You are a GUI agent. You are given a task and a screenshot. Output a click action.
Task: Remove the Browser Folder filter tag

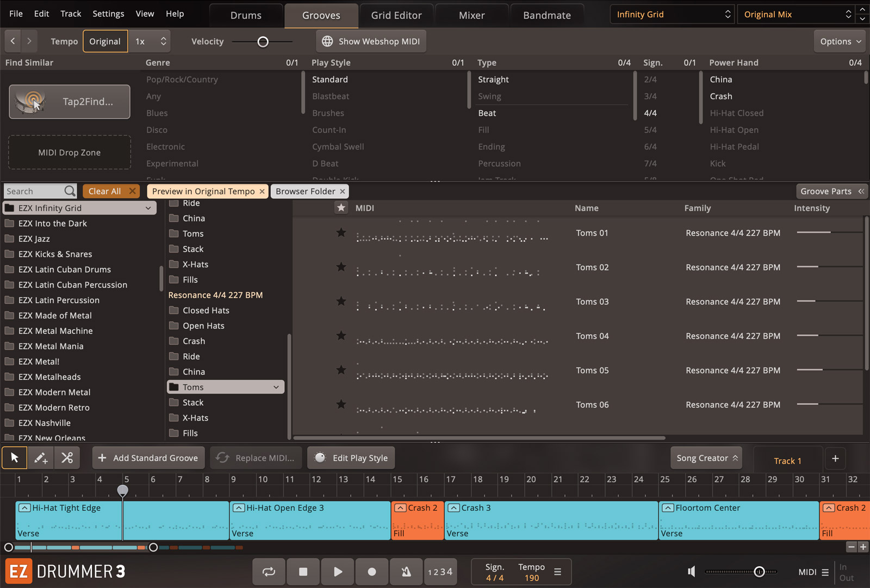pyautogui.click(x=343, y=191)
